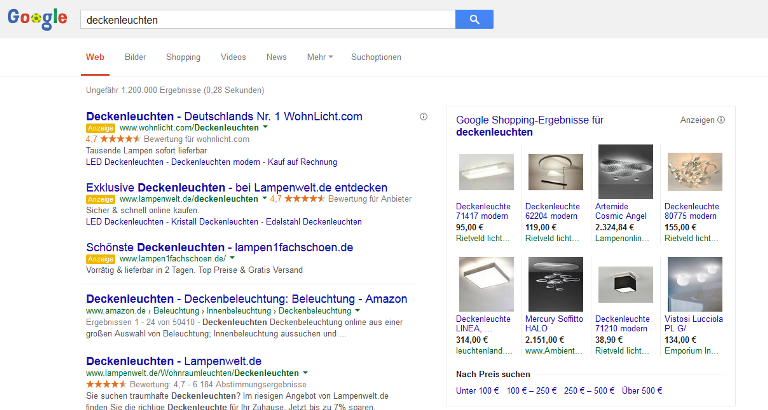Screen dimensions: 768x410
Task: Click the Deckenleuchte 80775 modern product image
Action: point(695,172)
